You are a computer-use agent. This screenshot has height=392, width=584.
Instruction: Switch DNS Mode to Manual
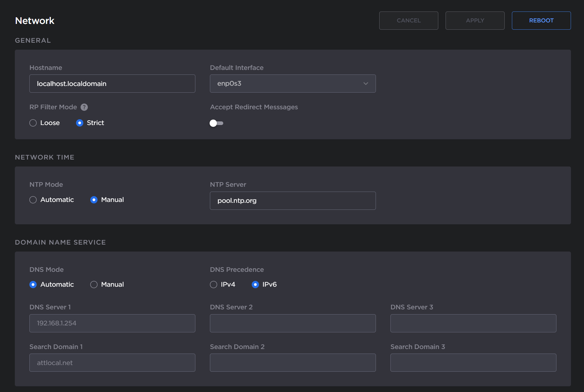tap(93, 285)
